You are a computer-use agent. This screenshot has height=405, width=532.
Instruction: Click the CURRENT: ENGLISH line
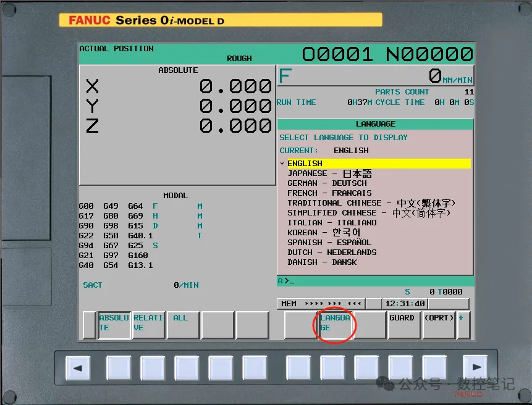pyautogui.click(x=324, y=150)
